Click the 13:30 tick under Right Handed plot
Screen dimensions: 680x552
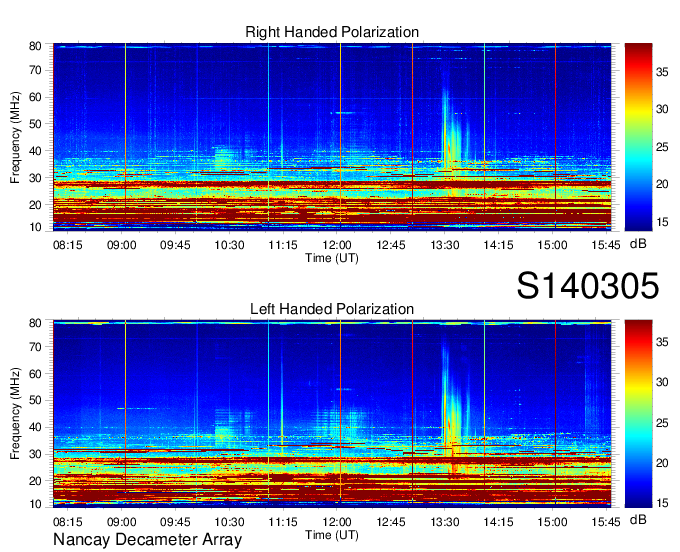(x=445, y=245)
